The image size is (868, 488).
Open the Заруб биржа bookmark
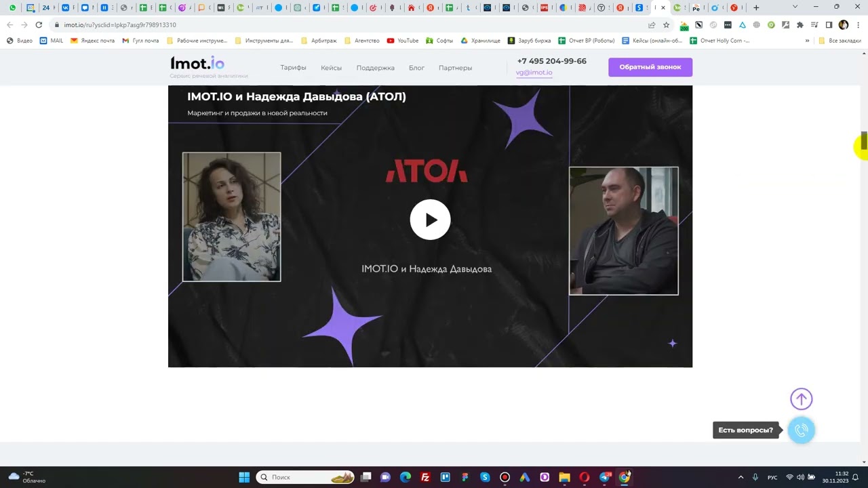[530, 41]
